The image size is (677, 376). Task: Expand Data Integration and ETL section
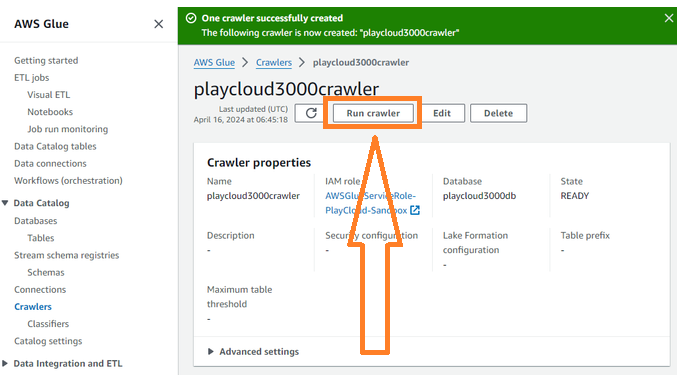(x=5, y=363)
